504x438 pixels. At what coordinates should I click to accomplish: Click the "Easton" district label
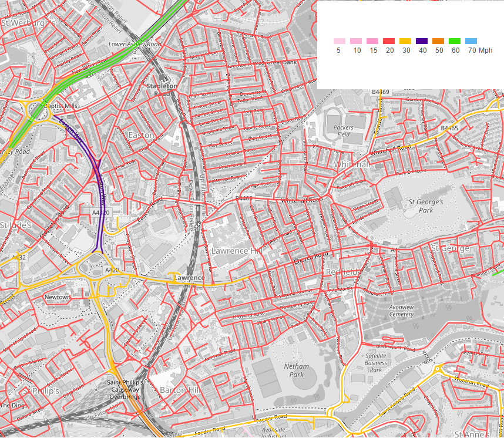141,135
